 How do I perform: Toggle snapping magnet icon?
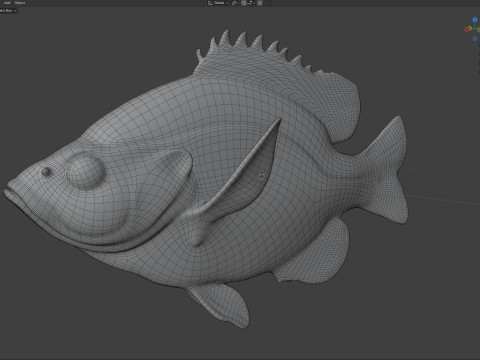(243, 3)
